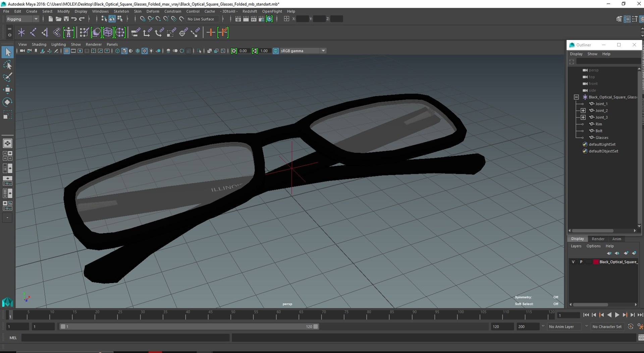Activate the Move tool
Viewport: 644px width, 353px height.
(7, 90)
